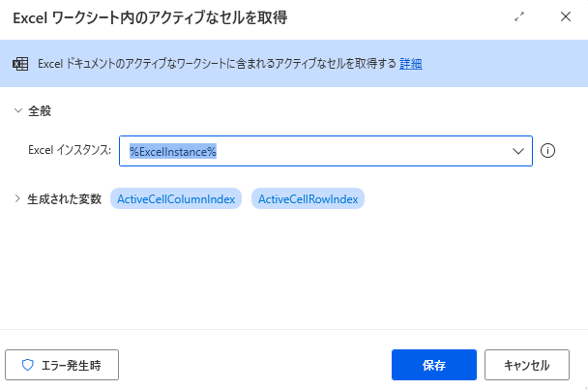Expand the 生成された変数 section chevron
The image size is (588, 390).
(x=17, y=198)
